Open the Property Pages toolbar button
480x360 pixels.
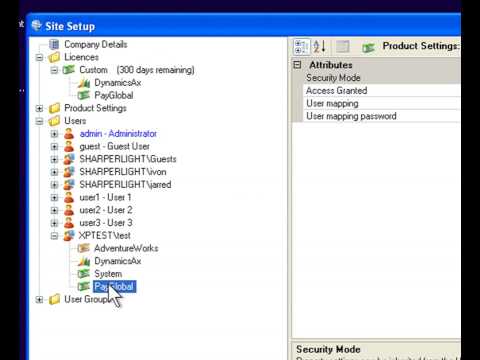342,47
